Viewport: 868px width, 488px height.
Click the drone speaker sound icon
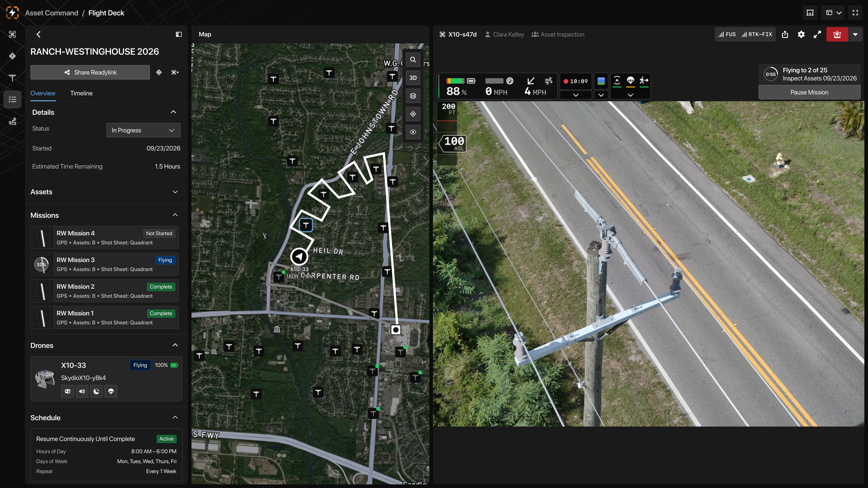[x=82, y=391]
